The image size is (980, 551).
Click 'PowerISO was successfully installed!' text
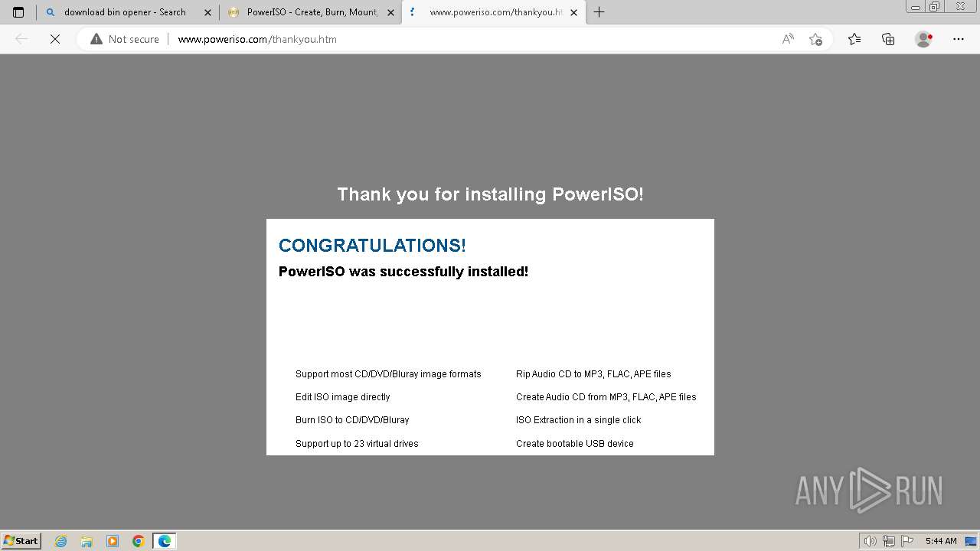click(x=403, y=272)
